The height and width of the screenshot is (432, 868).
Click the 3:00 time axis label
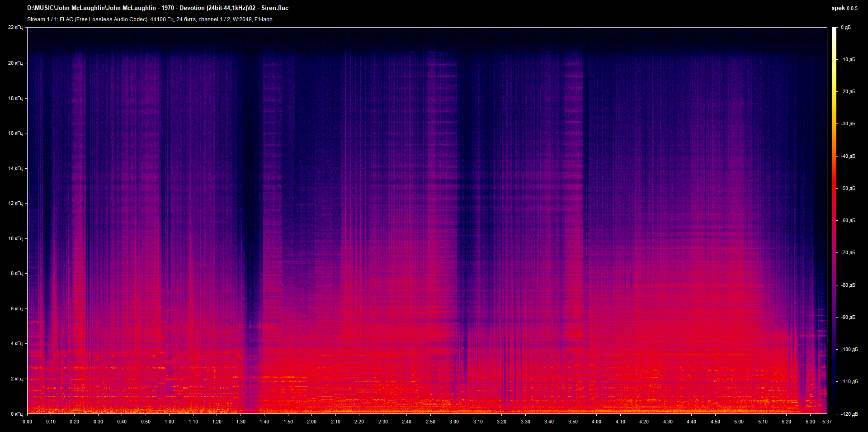click(454, 422)
